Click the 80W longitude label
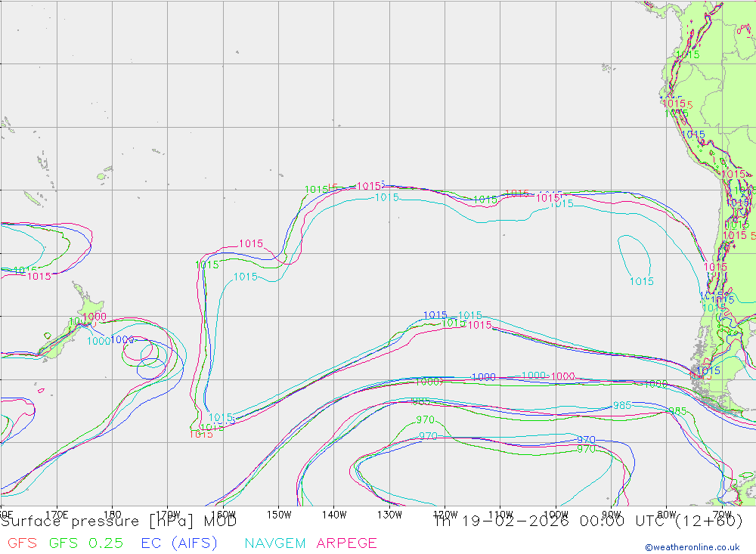This screenshot has width=756, height=554. [x=667, y=515]
